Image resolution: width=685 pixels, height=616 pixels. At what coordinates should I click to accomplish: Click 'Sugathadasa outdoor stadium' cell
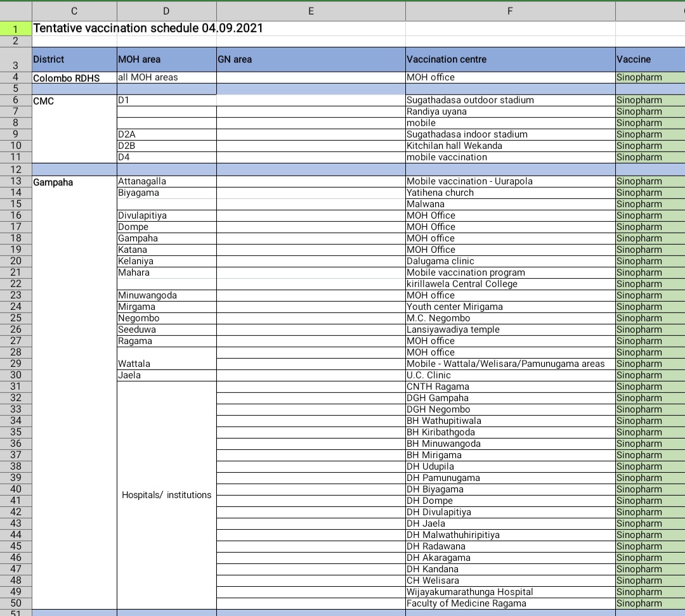[x=510, y=100]
